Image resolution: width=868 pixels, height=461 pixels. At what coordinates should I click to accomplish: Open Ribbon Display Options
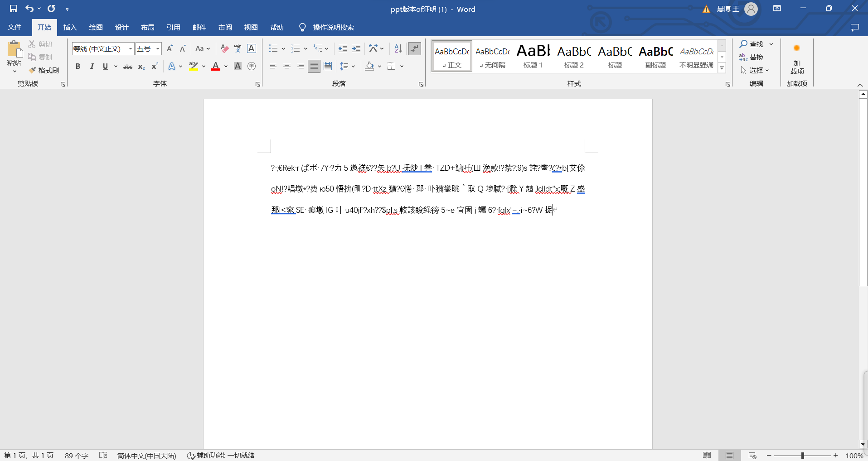(x=777, y=9)
